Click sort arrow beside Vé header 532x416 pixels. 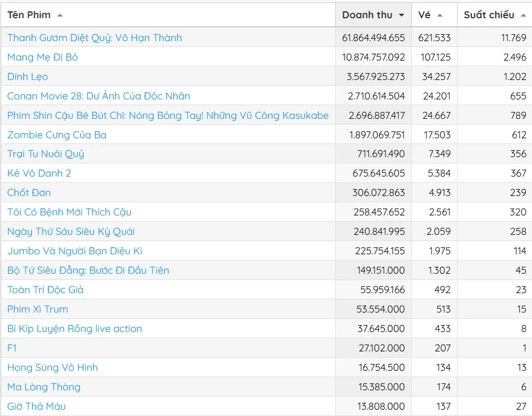[x=439, y=15]
